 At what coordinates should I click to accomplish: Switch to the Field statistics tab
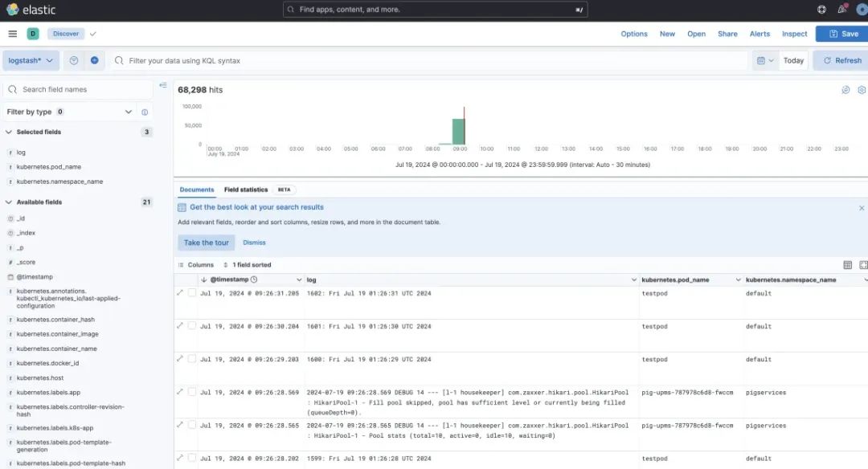(246, 190)
